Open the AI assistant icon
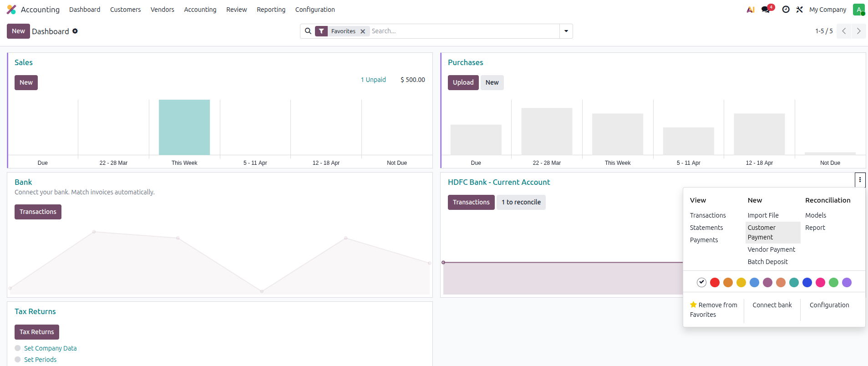 coord(751,10)
